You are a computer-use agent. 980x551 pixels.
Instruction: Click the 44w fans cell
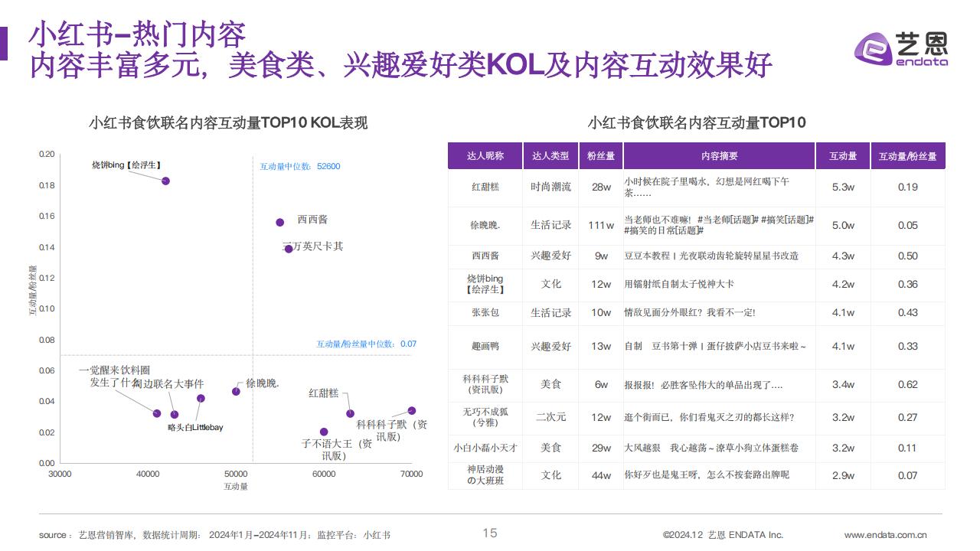point(601,475)
